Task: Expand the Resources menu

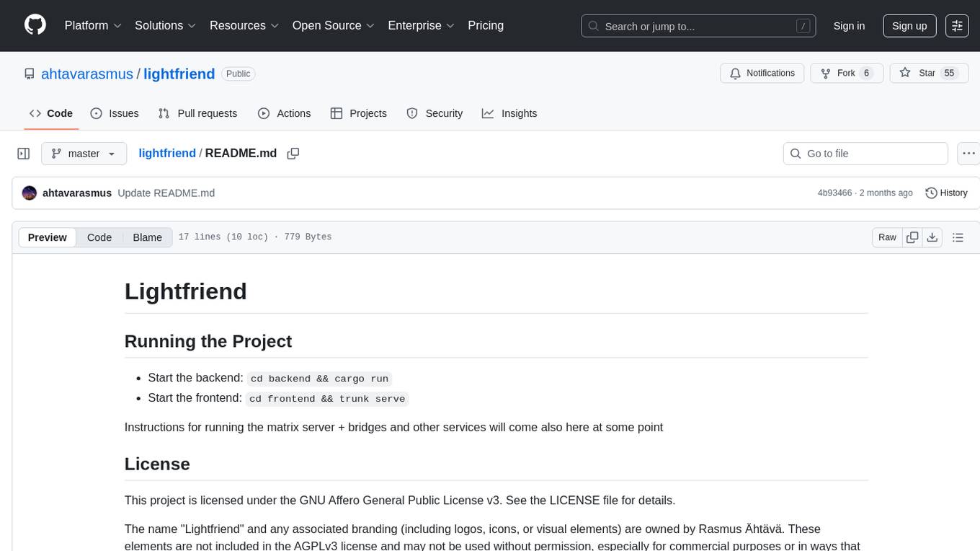Action: (x=244, y=25)
